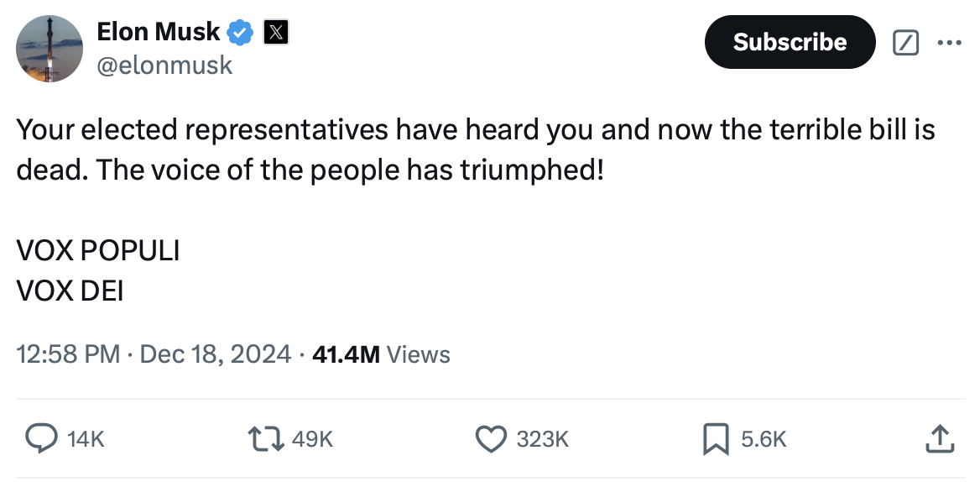Click the Grok slash-box icon
Image resolution: width=980 pixels, height=482 pixels.
tap(906, 42)
